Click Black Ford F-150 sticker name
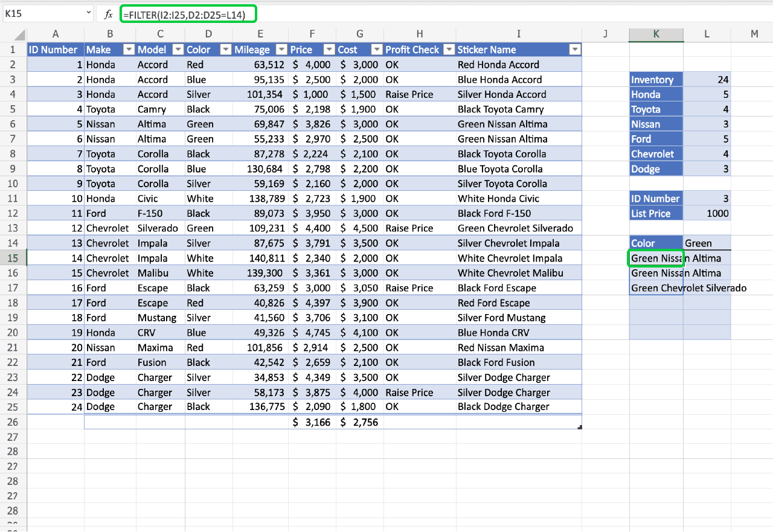 (x=519, y=213)
